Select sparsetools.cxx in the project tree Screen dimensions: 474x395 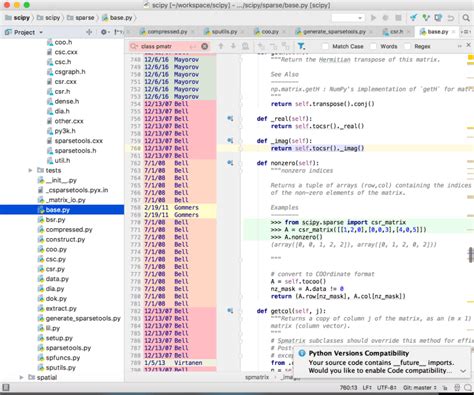tap(75, 141)
